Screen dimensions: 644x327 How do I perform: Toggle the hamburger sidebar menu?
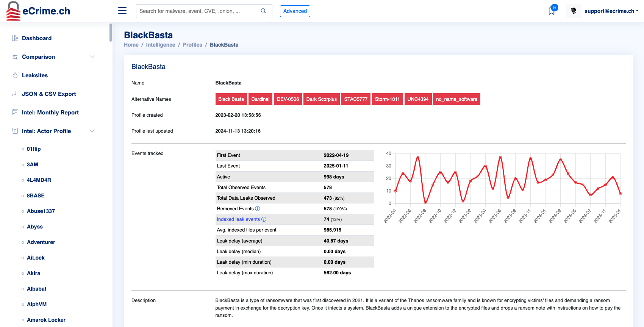[x=122, y=11]
